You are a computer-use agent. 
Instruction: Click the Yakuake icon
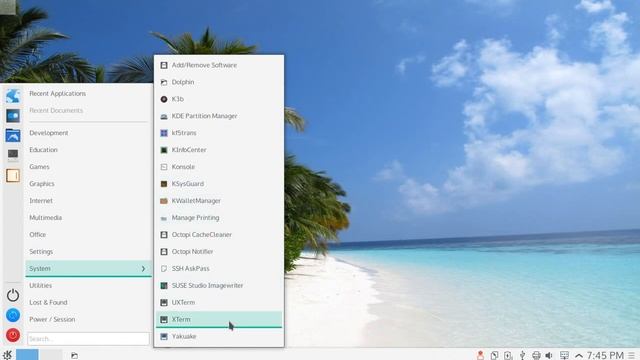pos(164,336)
